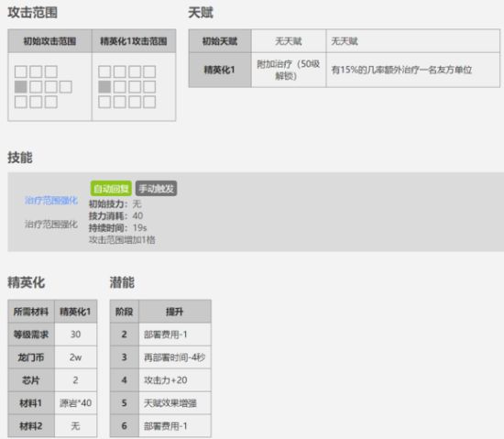Click the green 自动回复 tag
This screenshot has width=504, height=439.
(111, 188)
